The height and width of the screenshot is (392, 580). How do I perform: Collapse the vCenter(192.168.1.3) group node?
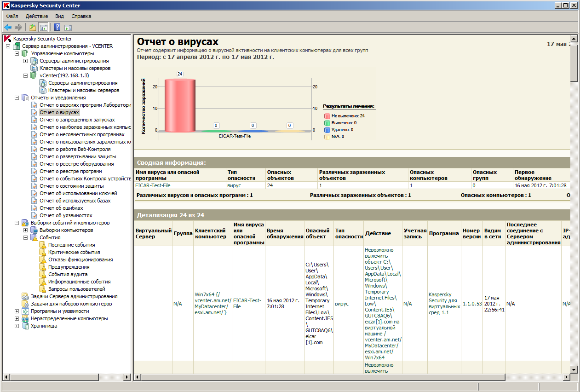26,75
